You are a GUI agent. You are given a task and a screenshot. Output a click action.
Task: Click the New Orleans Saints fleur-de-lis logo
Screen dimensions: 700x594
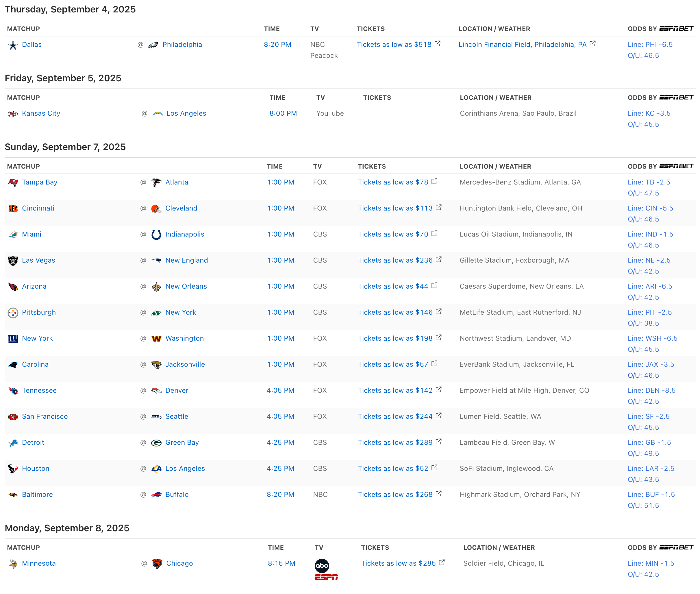(156, 287)
